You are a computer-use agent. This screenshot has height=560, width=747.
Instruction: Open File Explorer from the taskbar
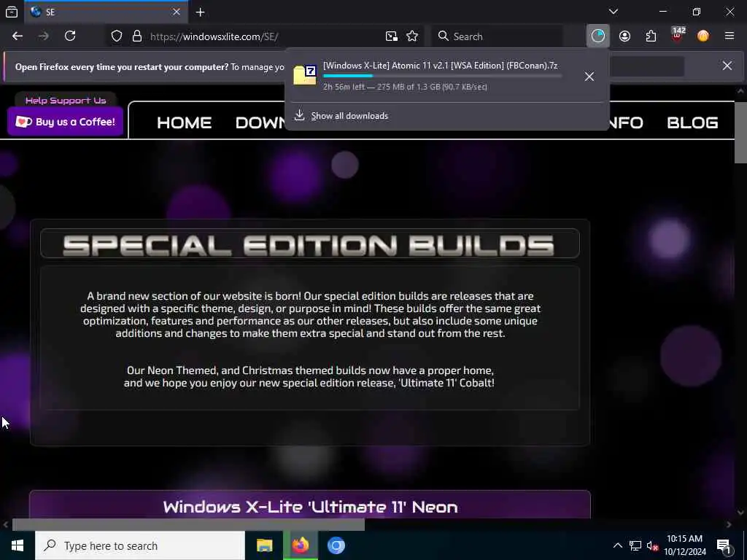(x=264, y=545)
